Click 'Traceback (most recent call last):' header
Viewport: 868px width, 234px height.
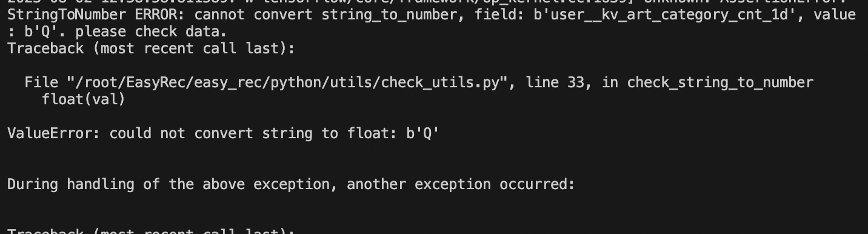point(151,48)
